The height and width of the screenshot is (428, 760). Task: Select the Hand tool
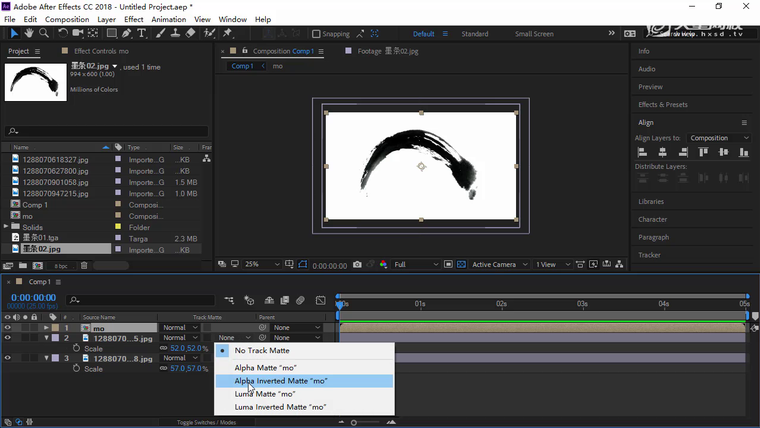click(29, 33)
